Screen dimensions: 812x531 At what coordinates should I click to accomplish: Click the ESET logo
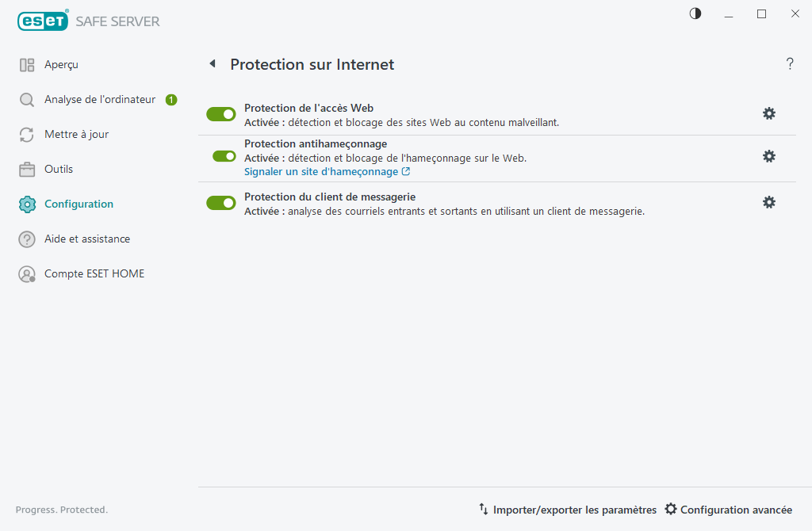click(x=43, y=21)
